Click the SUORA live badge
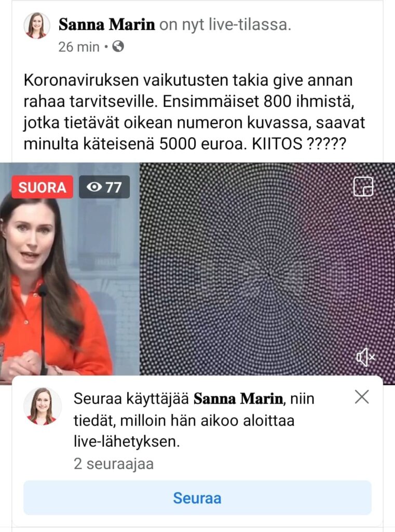395x532 pixels. (43, 187)
